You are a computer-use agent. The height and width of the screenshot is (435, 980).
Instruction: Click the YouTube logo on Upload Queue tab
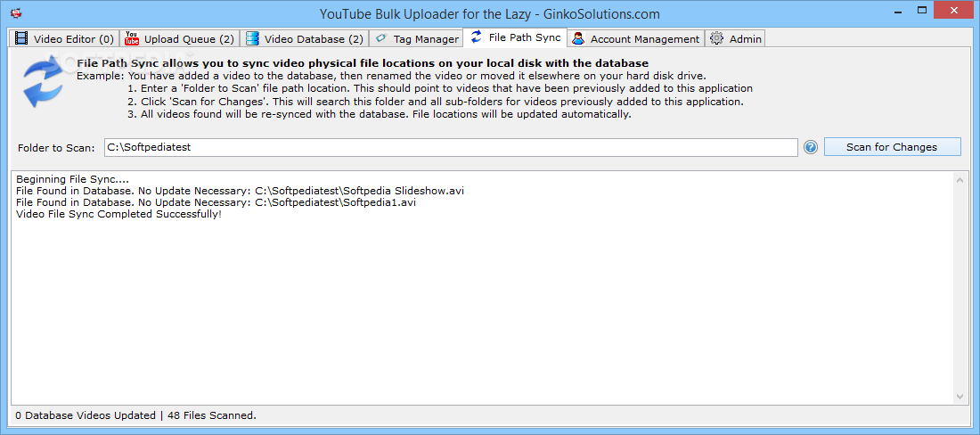tap(132, 38)
